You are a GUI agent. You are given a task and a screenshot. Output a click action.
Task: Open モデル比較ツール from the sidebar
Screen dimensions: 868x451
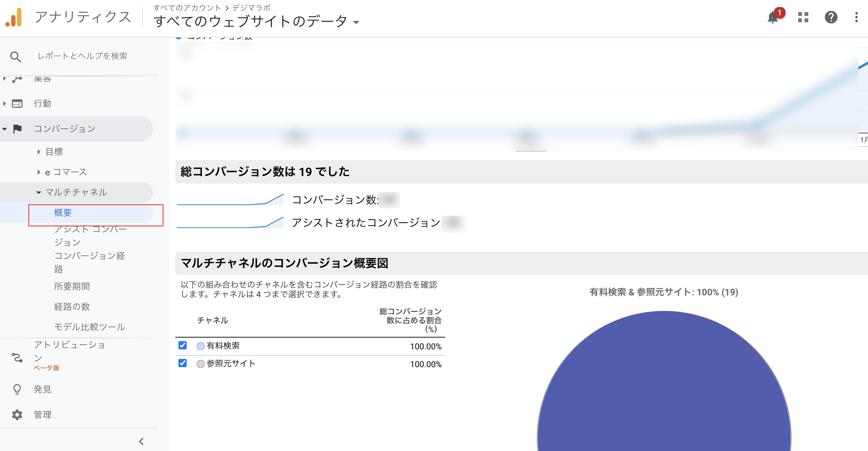coord(89,326)
